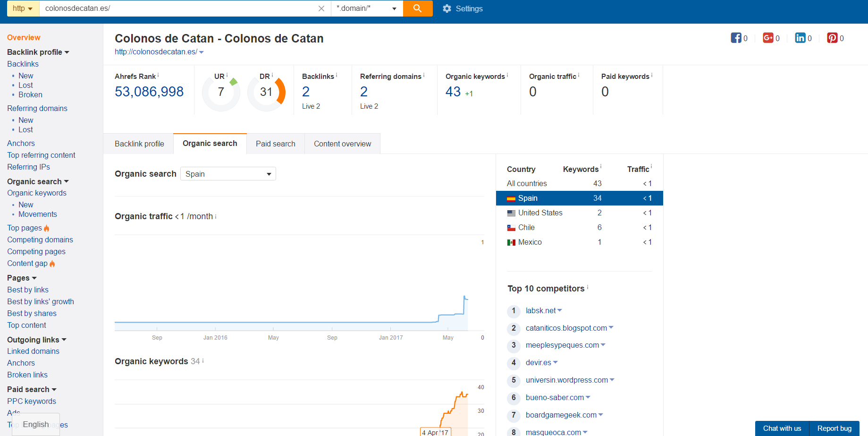Image resolution: width=868 pixels, height=436 pixels.
Task: Open Broken links sidebar link
Action: [x=27, y=375]
